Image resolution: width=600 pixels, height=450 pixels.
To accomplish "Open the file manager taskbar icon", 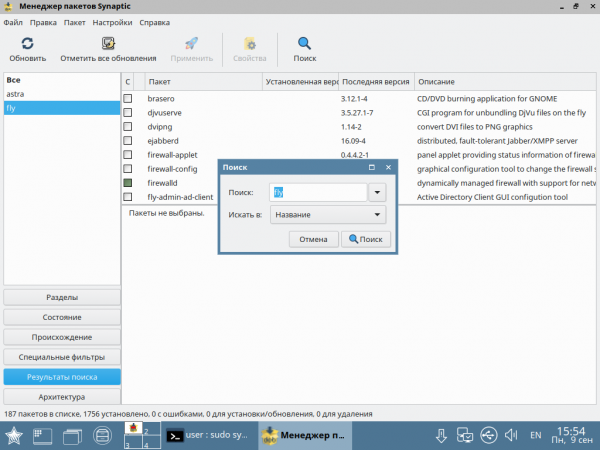I will pos(101,435).
